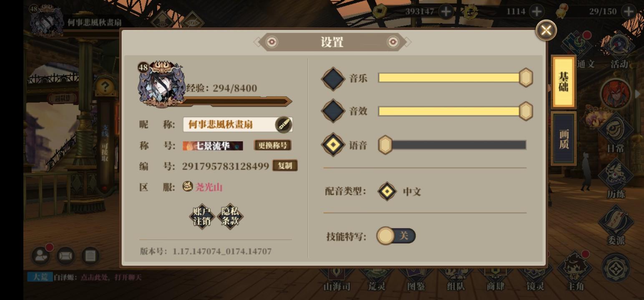
Task: Open the notes list icon at bottom left
Action: click(91, 255)
